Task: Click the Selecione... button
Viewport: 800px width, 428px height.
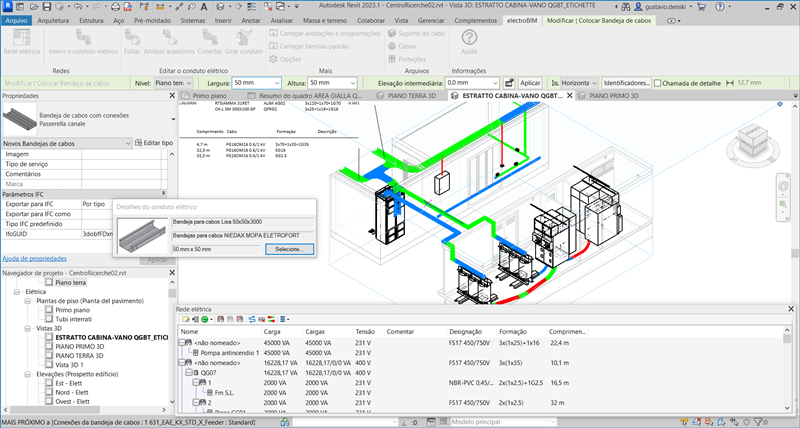Action: click(288, 247)
